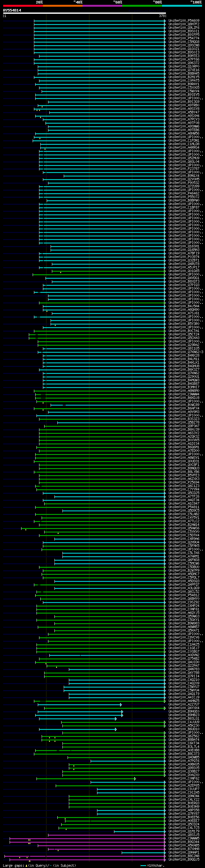Click the purple ~60% identity legend bar
The image size is (205, 868).
[x=102, y=6]
